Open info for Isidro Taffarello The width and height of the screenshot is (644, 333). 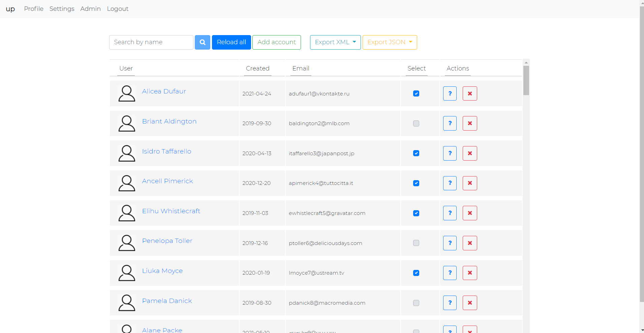coord(450,153)
